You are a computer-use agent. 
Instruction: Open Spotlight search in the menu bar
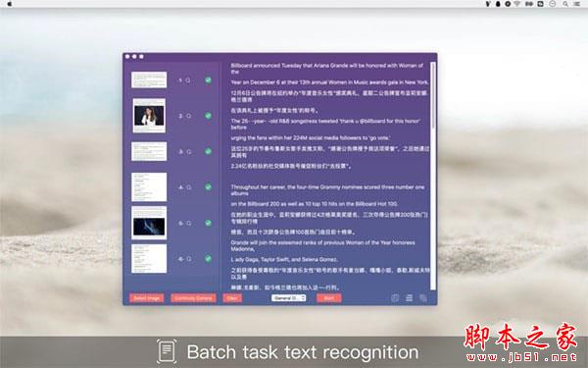coord(565,4)
